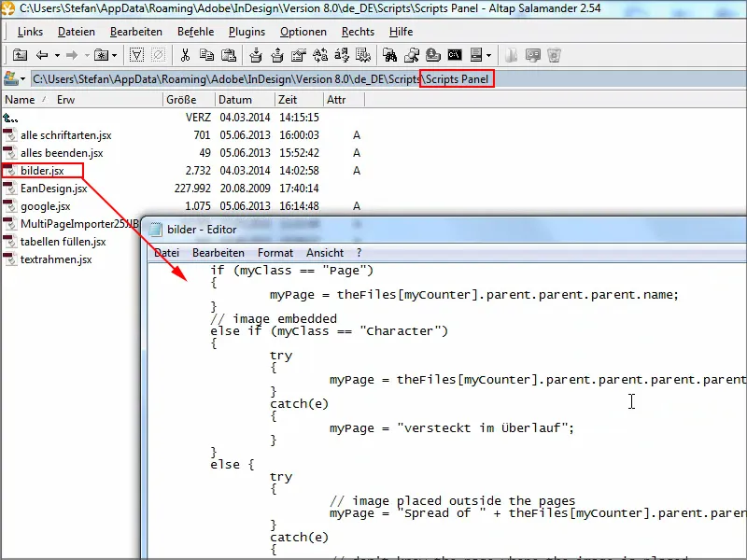Click the Change attributes gear icon

tap(363, 55)
